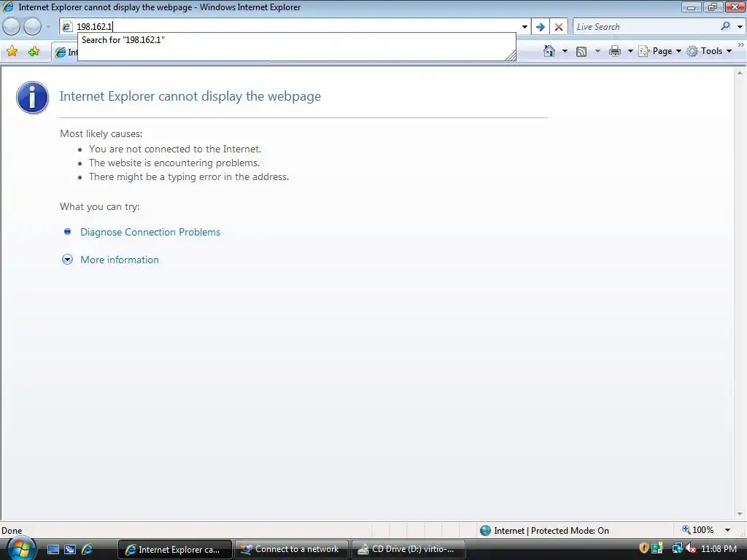Open the Tools menu
Image resolution: width=747 pixels, height=560 pixels.
point(709,51)
